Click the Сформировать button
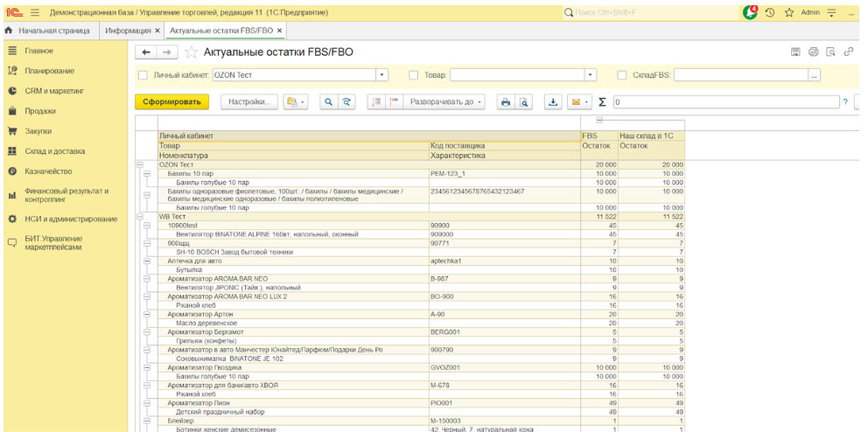 pos(171,102)
